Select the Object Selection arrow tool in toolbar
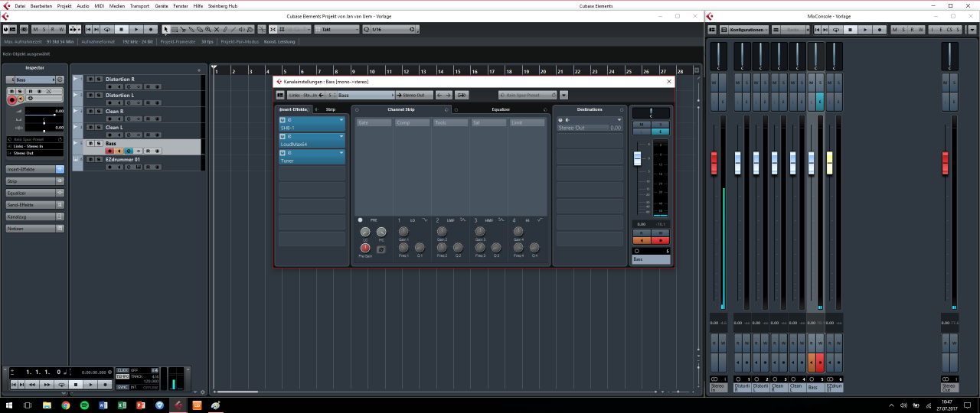980x413 pixels. tap(166, 29)
